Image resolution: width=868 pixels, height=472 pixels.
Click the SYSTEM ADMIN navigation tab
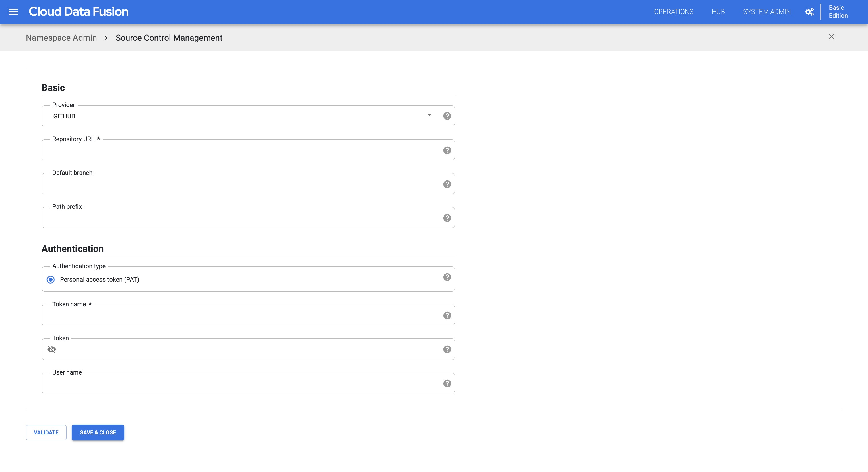(x=766, y=12)
